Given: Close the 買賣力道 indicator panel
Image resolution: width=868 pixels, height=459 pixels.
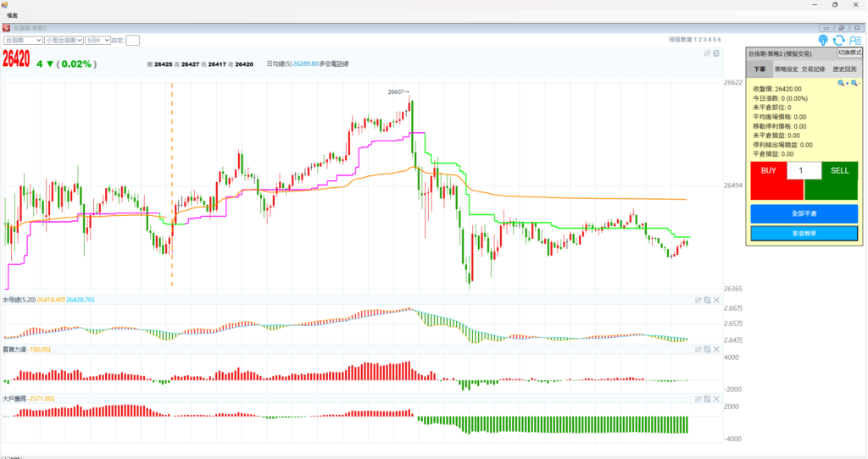Looking at the screenshot, I should tap(716, 349).
